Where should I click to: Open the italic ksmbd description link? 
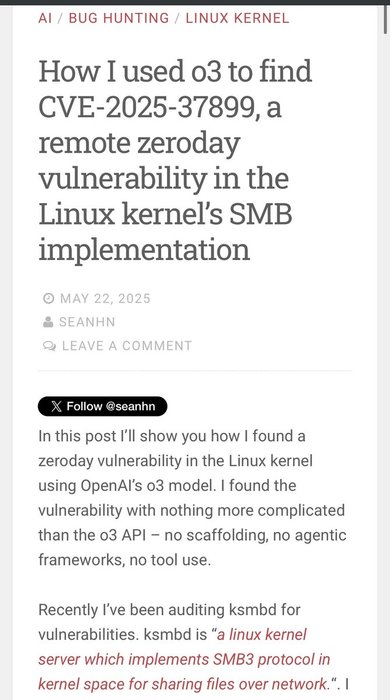coord(184,659)
